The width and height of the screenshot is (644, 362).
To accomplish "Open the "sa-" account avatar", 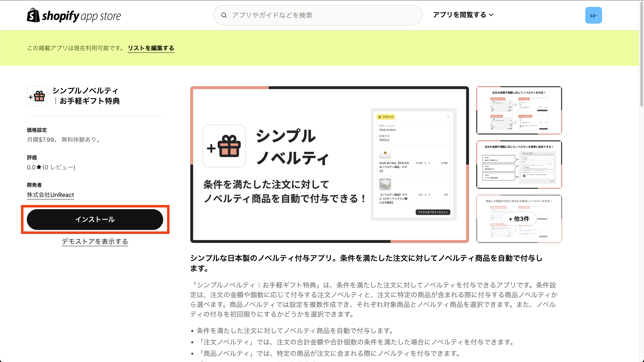I will coord(594,15).
